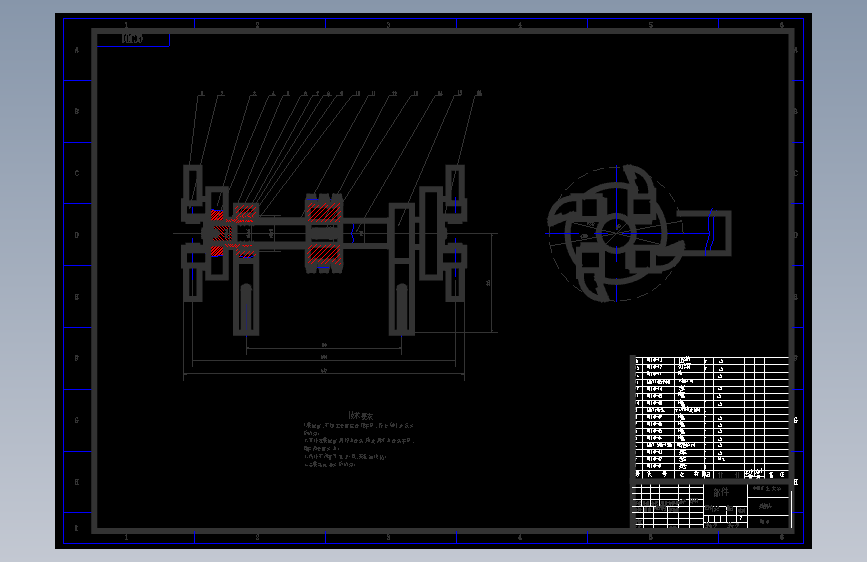Click zone letter B on the left border
Screen dimensions: 867x562
[77, 111]
